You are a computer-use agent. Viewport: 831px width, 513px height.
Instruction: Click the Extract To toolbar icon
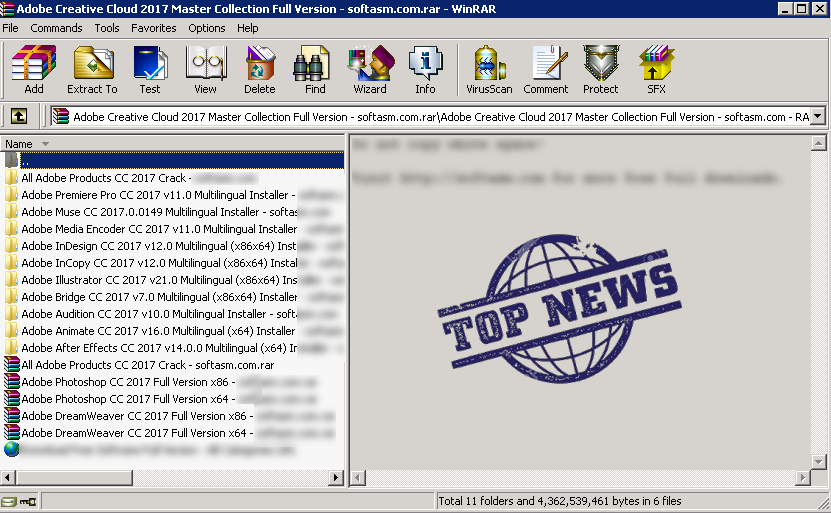(92, 69)
